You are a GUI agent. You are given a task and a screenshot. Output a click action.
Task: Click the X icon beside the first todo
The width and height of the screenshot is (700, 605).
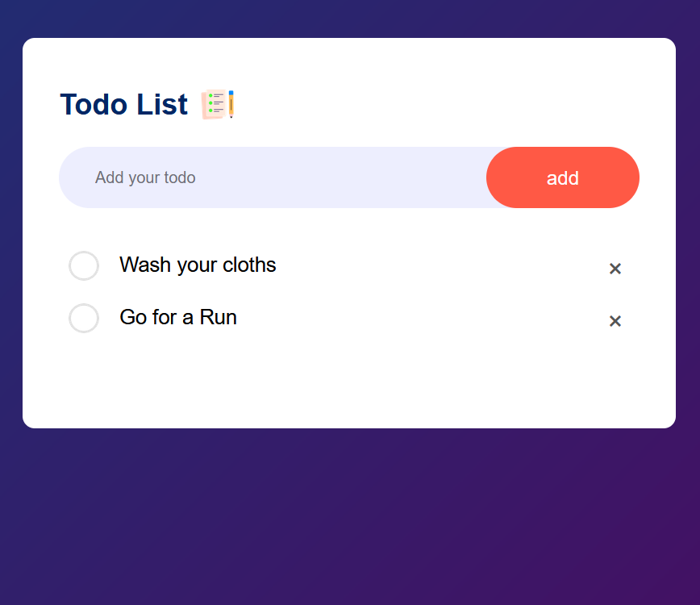[x=615, y=269]
